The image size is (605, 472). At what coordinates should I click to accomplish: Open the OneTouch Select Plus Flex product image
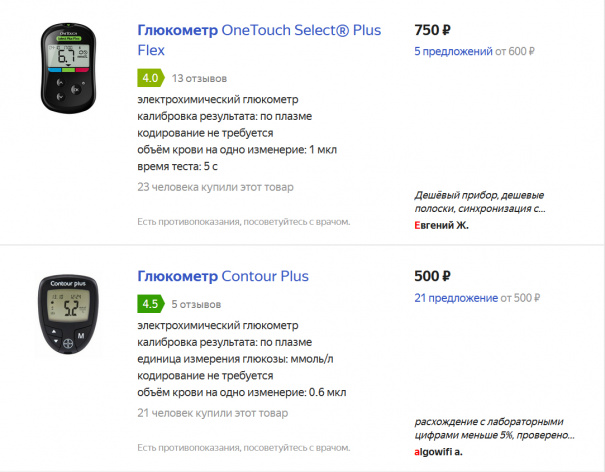70,68
